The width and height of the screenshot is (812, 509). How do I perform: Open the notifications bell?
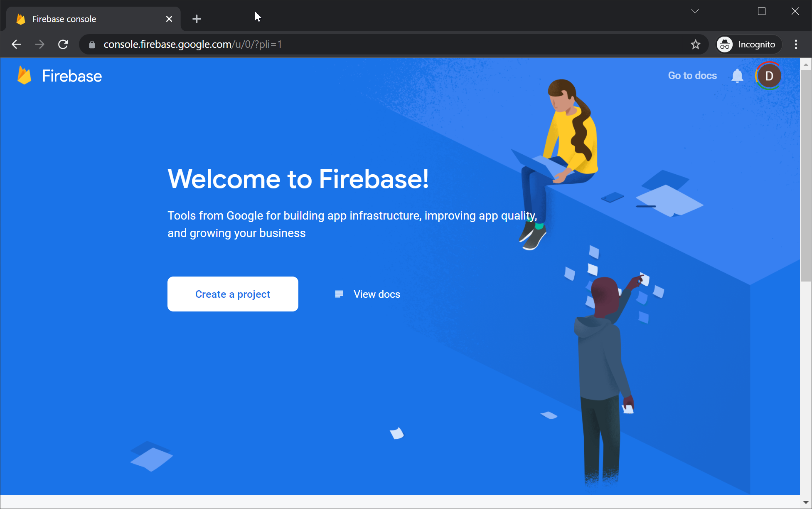pyautogui.click(x=737, y=76)
